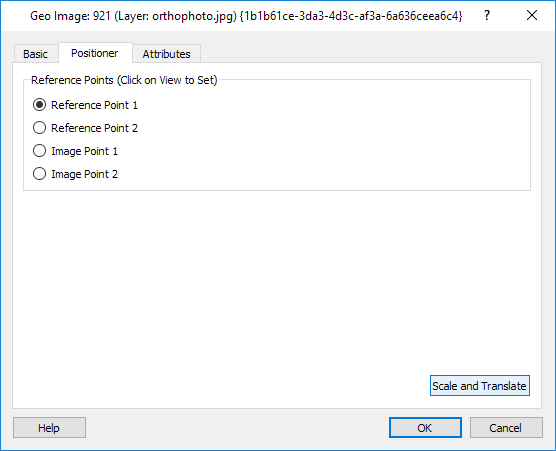This screenshot has height=451, width=556.
Task: Cancel the Geo Image dialog
Action: click(506, 428)
